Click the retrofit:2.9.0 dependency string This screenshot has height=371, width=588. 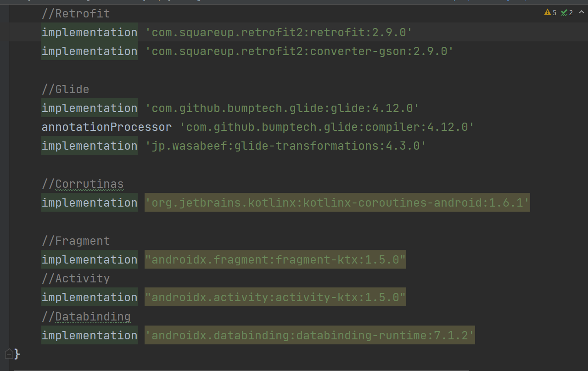pos(279,33)
